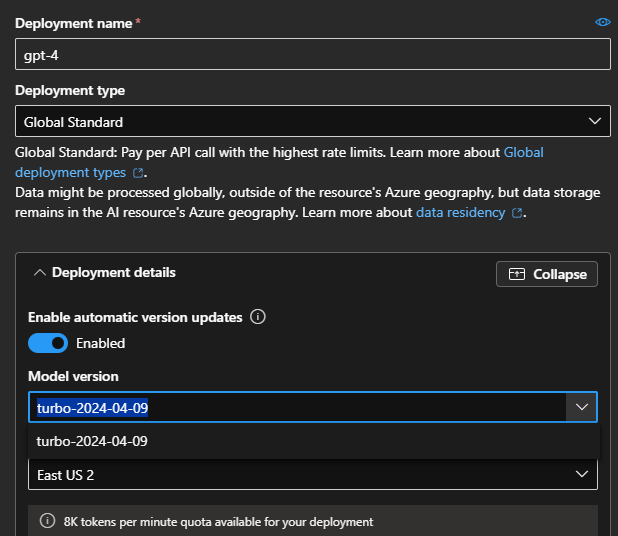Open the Deployment type Global Standard dropdown
Screen dimensions: 618x536
tap(300, 122)
